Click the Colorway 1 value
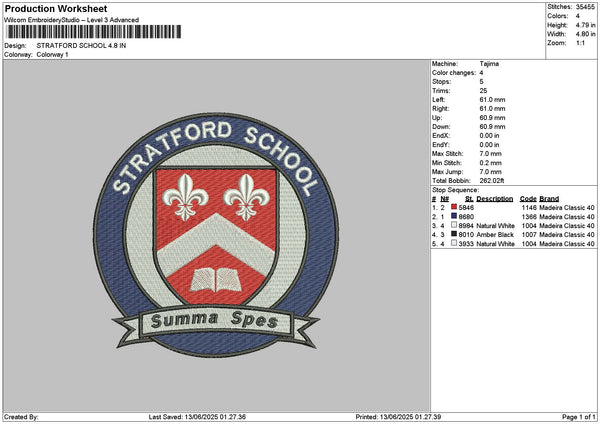 click(52, 54)
